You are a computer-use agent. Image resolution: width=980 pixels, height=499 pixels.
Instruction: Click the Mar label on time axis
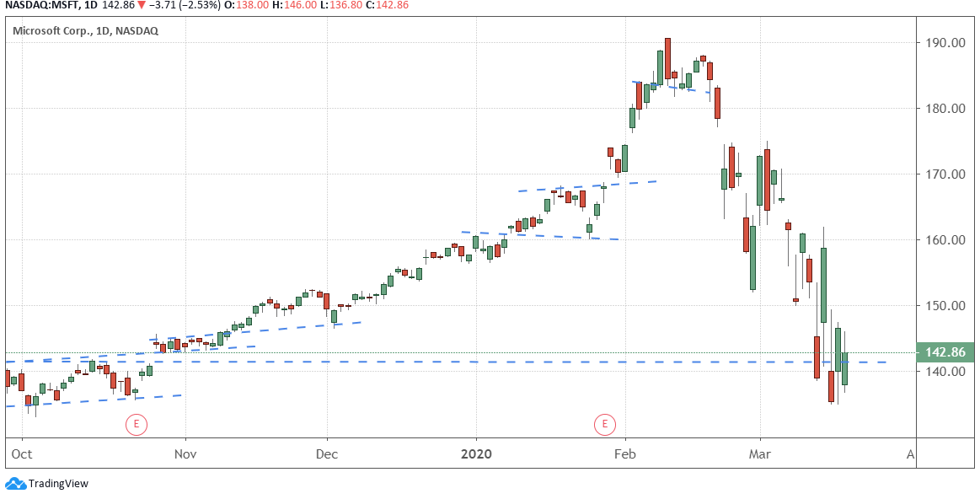[x=760, y=454]
